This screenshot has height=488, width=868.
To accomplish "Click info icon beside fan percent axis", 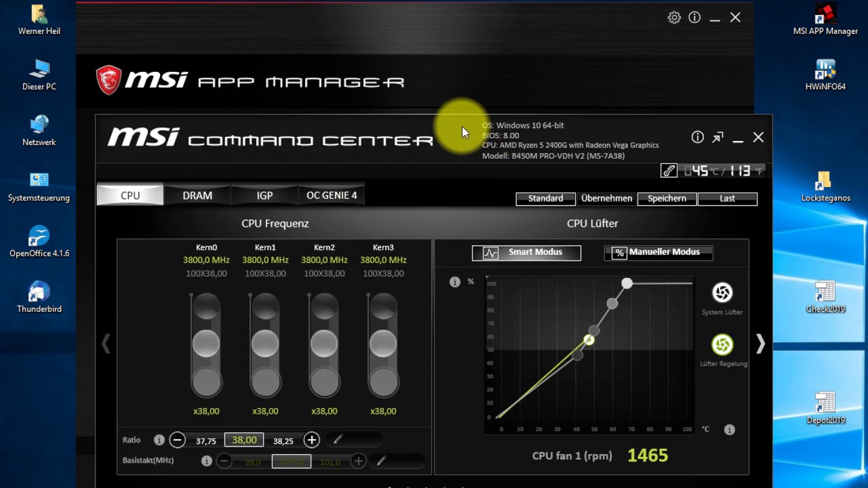I will coord(455,282).
